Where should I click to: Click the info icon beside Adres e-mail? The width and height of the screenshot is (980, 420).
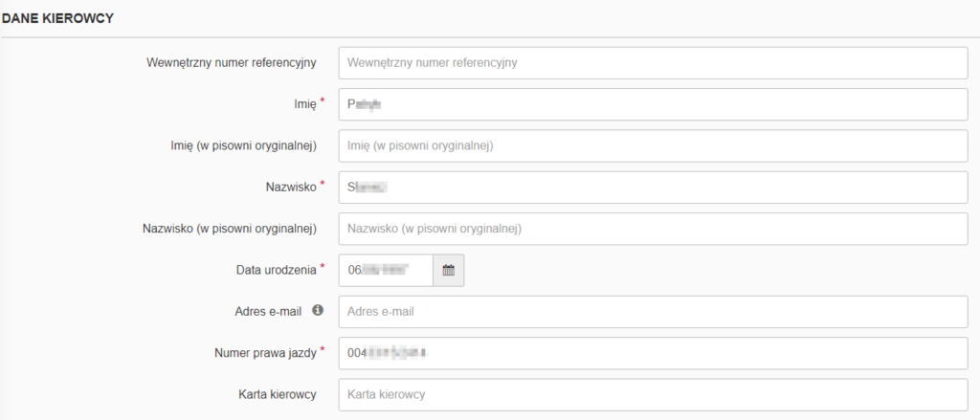click(318, 310)
